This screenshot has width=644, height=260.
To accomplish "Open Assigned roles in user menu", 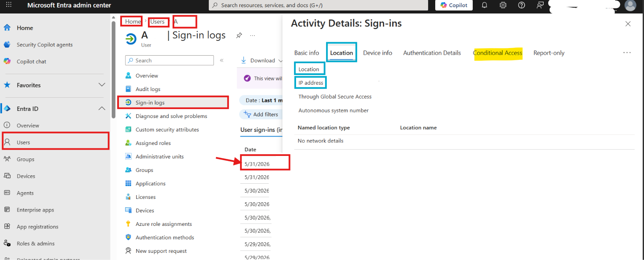I will pyautogui.click(x=153, y=143).
